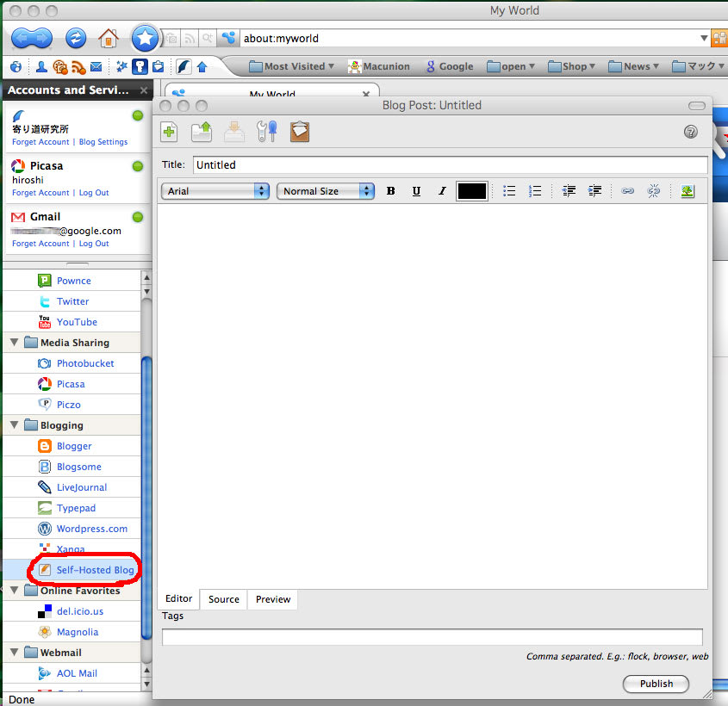The height and width of the screenshot is (706, 728).
Task: Open the Accounts and Services icon
Action: 140,67
